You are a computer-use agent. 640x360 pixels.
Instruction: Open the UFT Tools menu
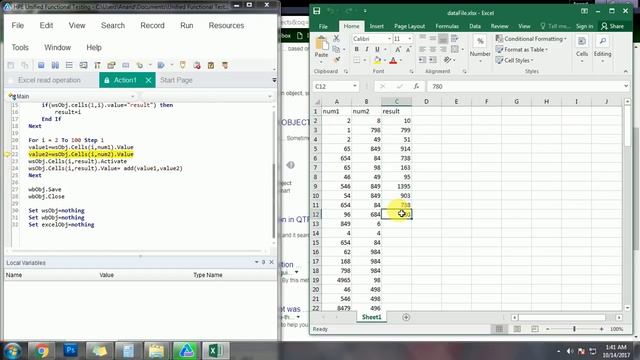(x=20, y=47)
